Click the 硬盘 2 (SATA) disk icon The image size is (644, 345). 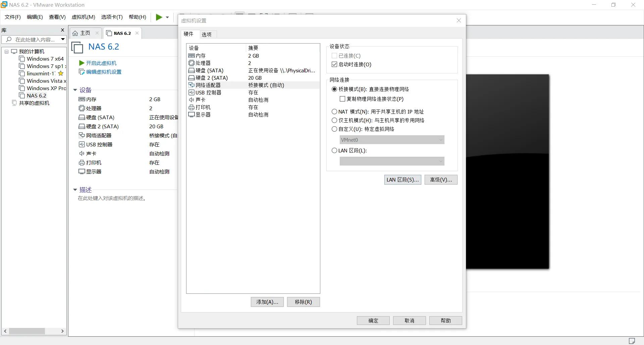tap(192, 78)
